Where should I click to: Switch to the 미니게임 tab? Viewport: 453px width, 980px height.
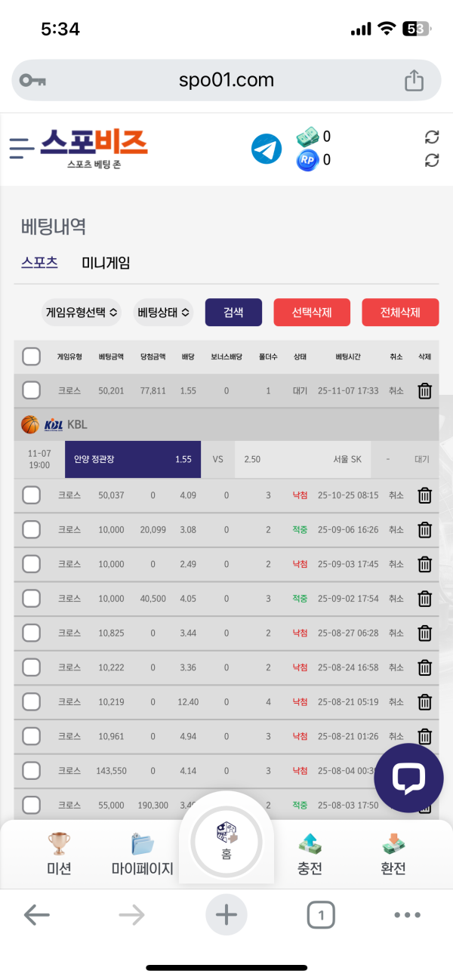click(106, 263)
